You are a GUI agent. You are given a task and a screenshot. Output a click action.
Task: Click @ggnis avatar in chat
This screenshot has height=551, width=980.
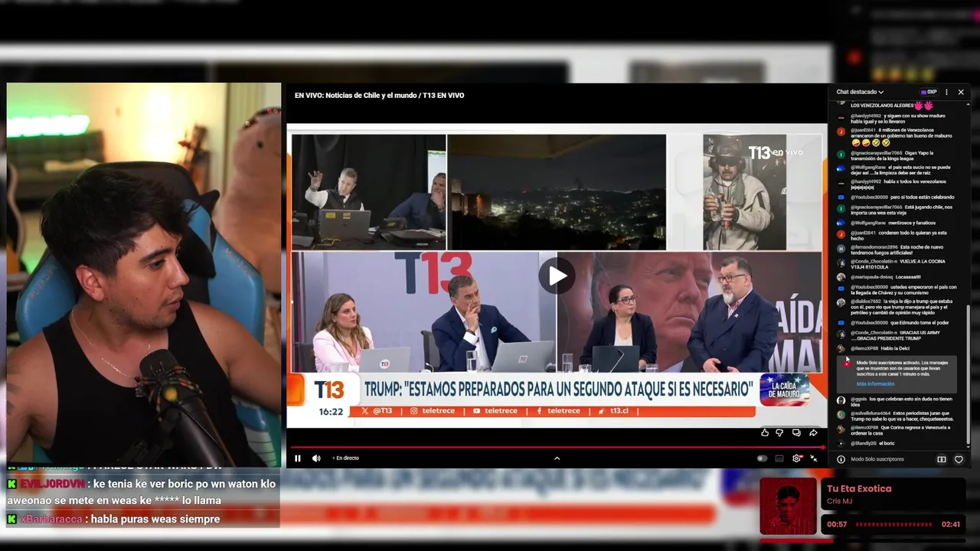[x=841, y=400]
